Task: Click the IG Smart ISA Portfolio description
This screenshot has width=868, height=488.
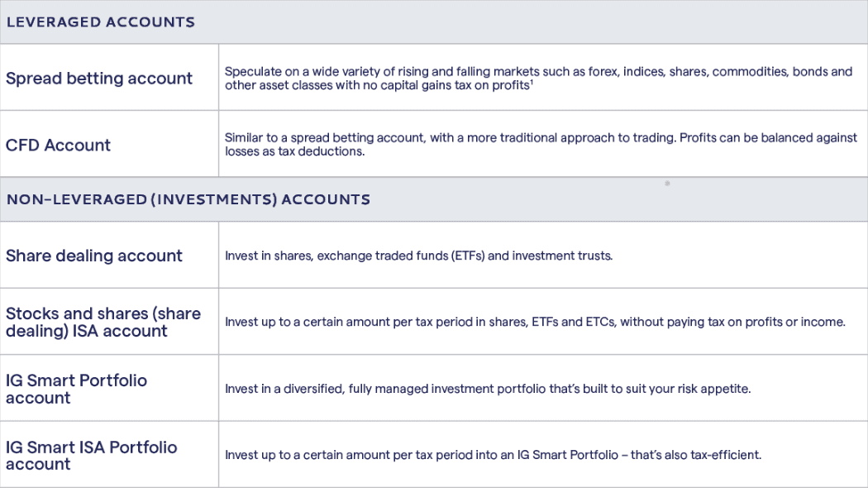Action: (x=493, y=456)
